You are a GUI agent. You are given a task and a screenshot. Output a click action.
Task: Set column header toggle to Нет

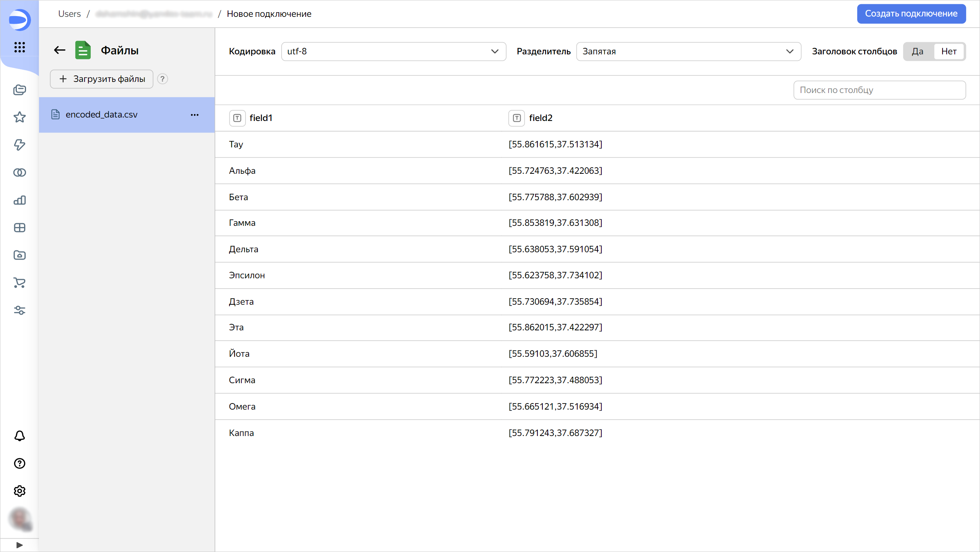(x=949, y=51)
